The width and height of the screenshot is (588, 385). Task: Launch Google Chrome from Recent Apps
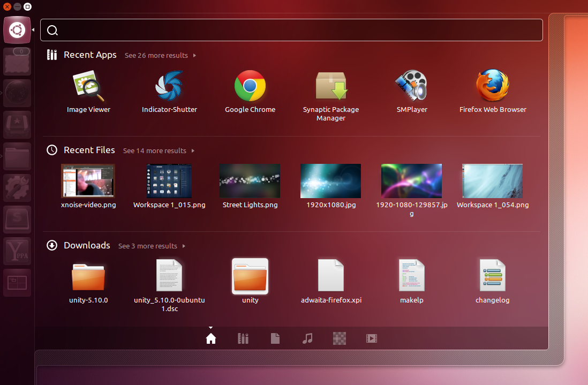pos(250,86)
